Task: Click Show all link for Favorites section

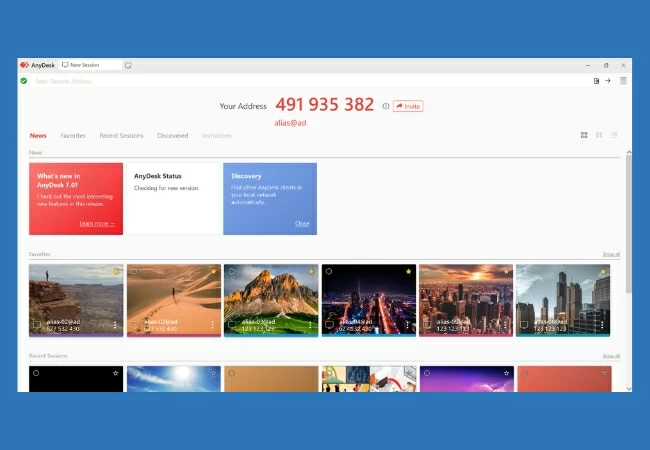Action: tap(610, 254)
